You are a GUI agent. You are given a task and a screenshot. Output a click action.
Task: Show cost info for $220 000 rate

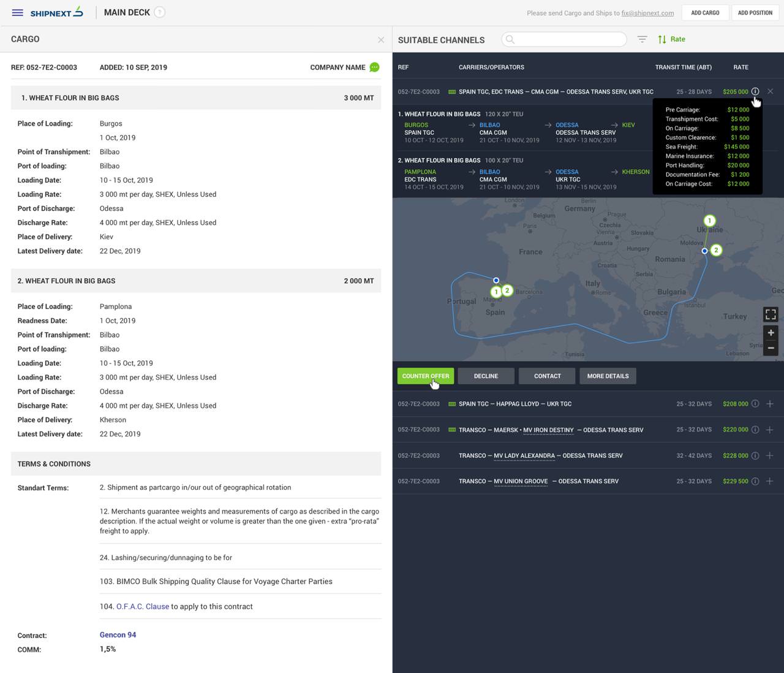pyautogui.click(x=755, y=430)
